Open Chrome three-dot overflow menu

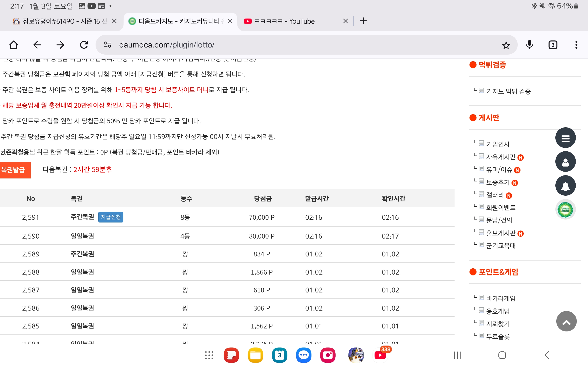576,45
